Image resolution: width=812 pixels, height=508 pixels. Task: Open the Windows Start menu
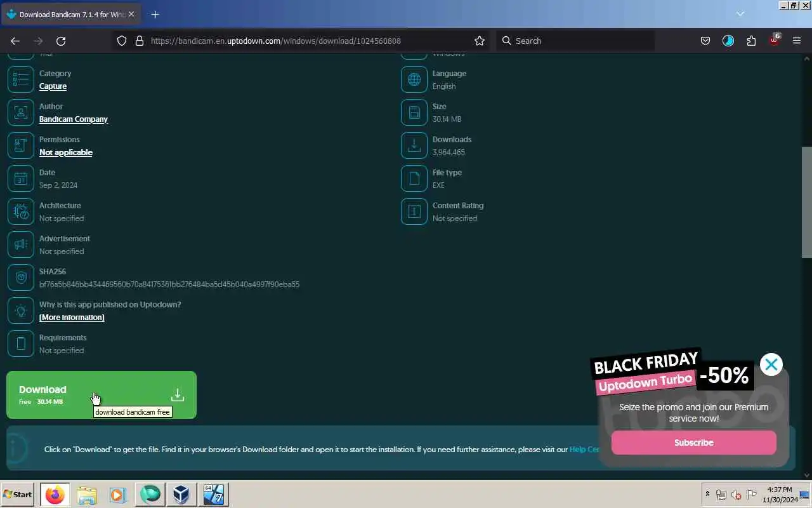(18, 494)
